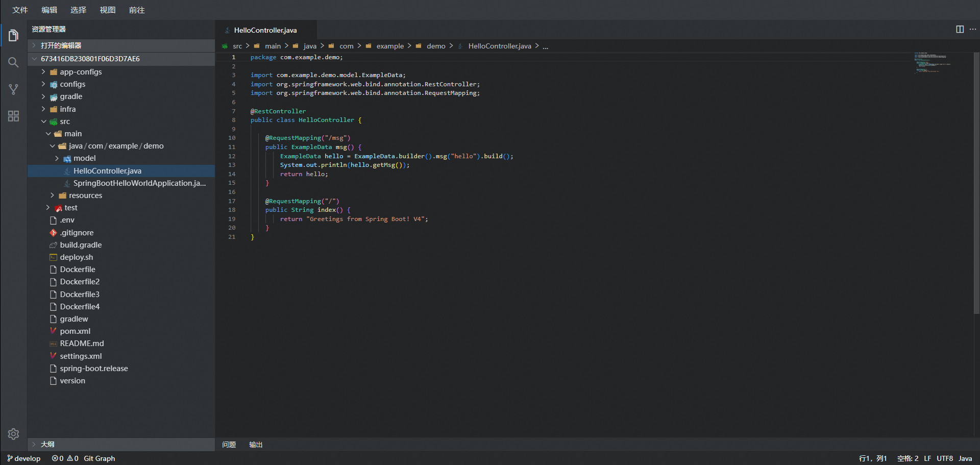
Task: Open the View menu (视图)
Action: click(107, 10)
